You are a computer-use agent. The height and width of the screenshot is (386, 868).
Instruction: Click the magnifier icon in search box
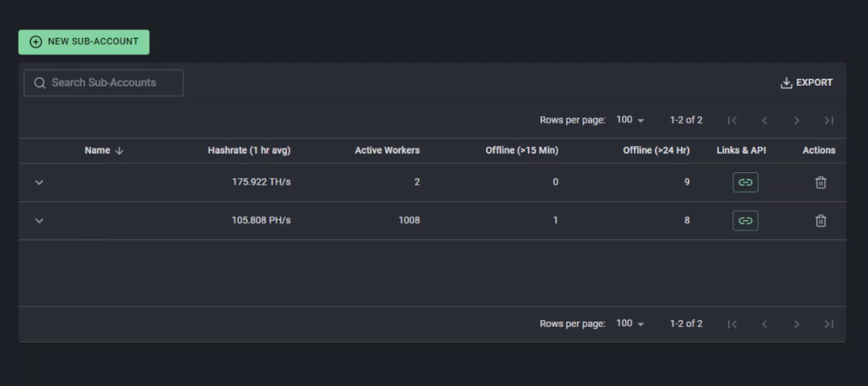(x=40, y=83)
